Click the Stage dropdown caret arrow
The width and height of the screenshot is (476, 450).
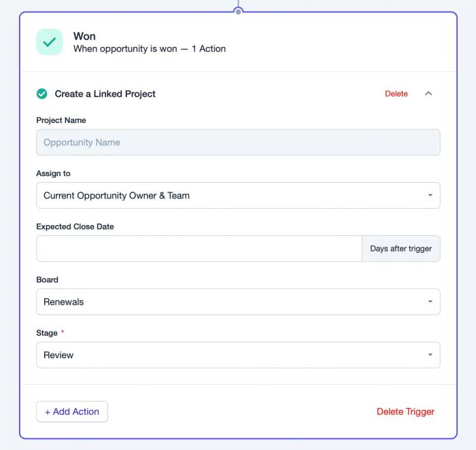pos(430,355)
